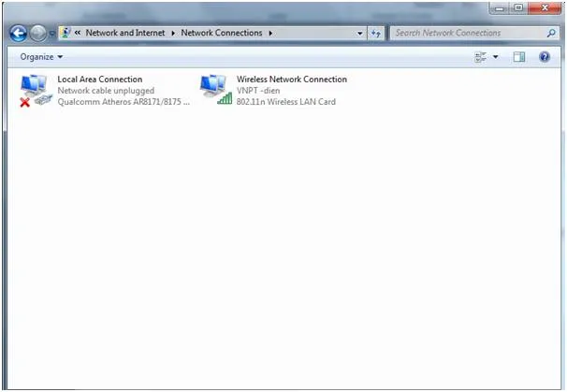Open Help with the question mark icon
This screenshot has height=392, width=567.
(545, 57)
